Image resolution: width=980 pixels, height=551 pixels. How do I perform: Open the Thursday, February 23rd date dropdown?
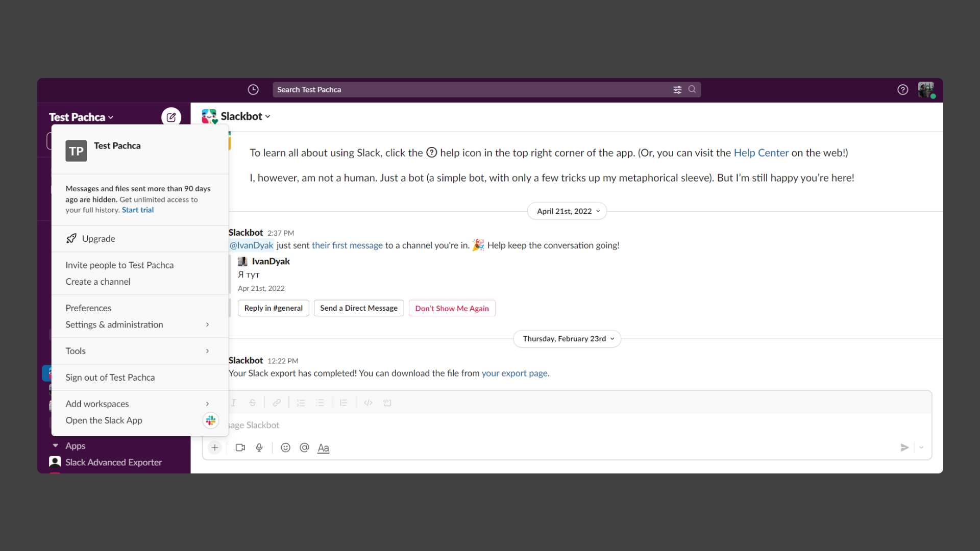[x=567, y=339]
